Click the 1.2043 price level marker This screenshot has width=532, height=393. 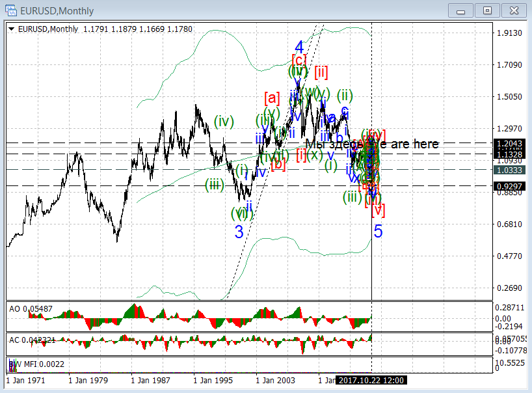[509, 144]
